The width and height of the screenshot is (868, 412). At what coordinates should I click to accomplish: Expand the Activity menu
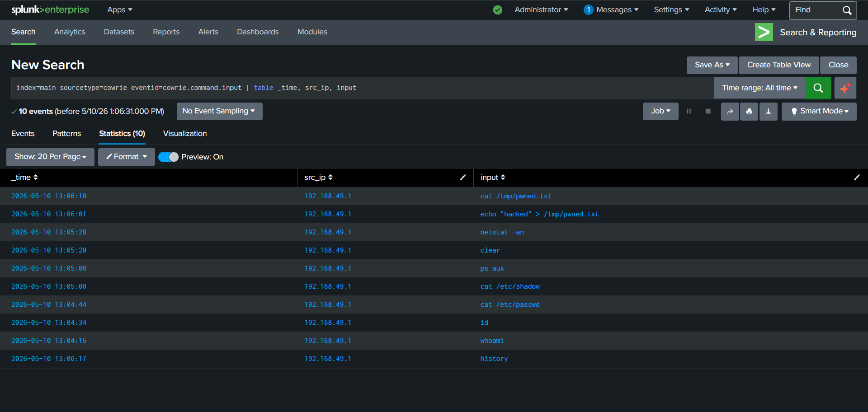721,10
